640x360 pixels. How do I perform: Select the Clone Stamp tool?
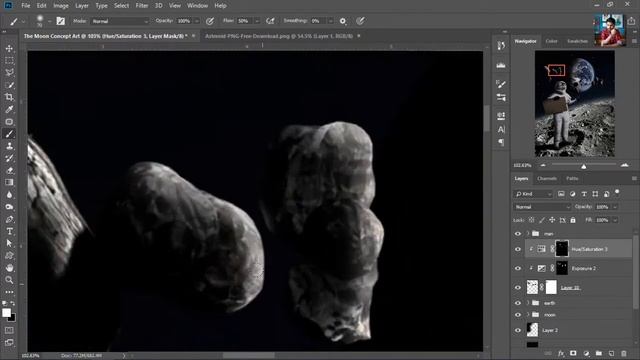[9, 146]
